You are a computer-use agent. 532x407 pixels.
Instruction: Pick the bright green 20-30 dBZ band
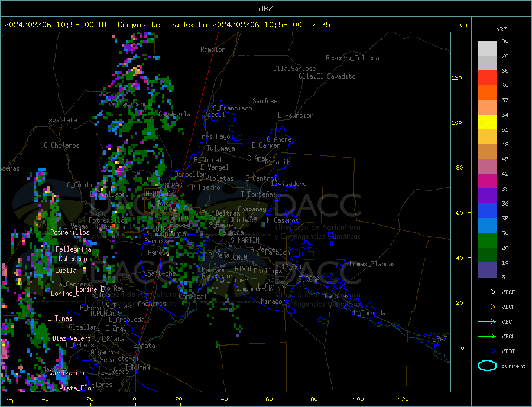click(487, 240)
